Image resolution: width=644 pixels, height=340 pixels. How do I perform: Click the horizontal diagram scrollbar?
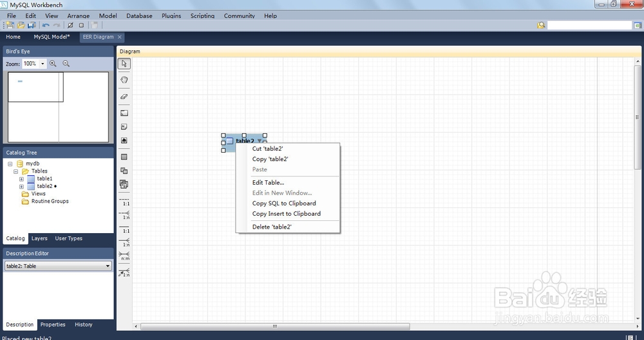coord(275,326)
